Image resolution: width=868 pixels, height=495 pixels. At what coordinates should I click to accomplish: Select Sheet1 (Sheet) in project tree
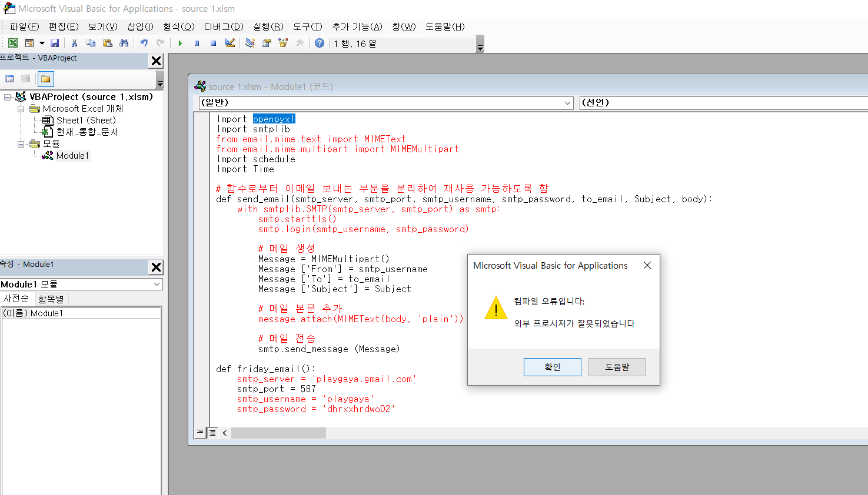[86, 121]
